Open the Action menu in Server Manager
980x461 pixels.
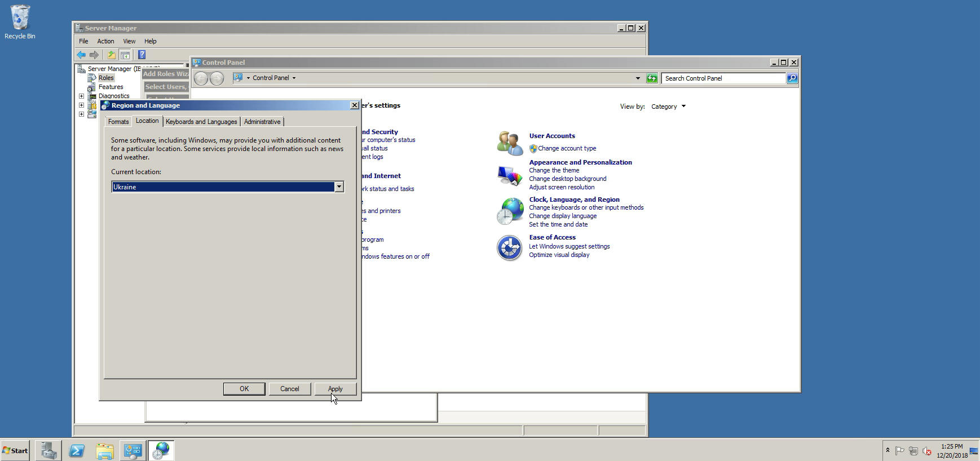[x=105, y=41]
